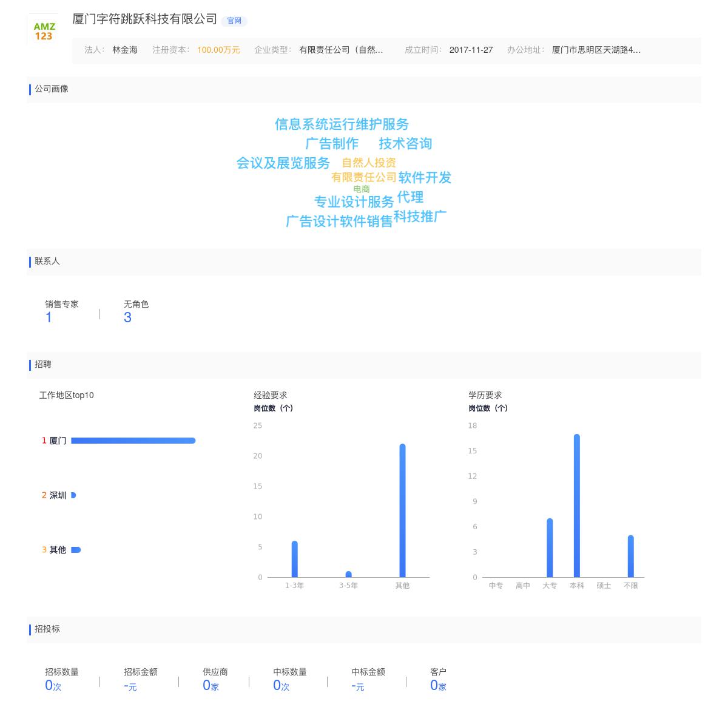Click the 中专 axis label
Screen dimensions: 728x721
click(x=496, y=586)
